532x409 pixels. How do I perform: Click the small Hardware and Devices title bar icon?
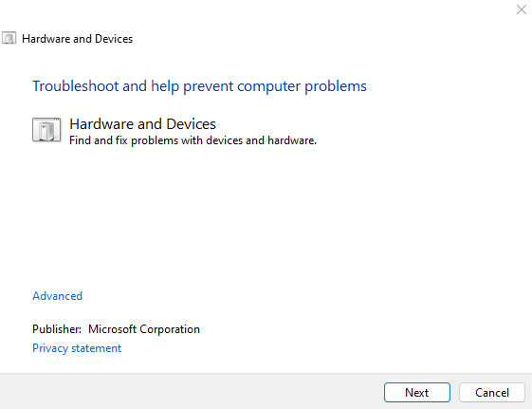9,38
